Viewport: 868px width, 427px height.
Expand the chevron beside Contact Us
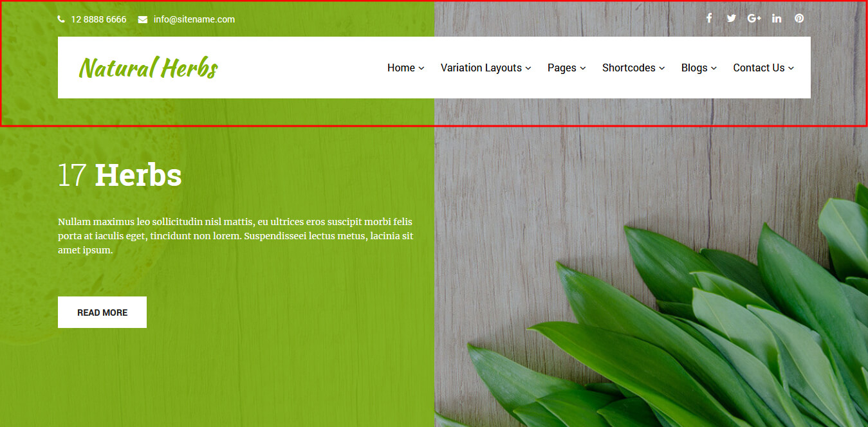click(791, 68)
